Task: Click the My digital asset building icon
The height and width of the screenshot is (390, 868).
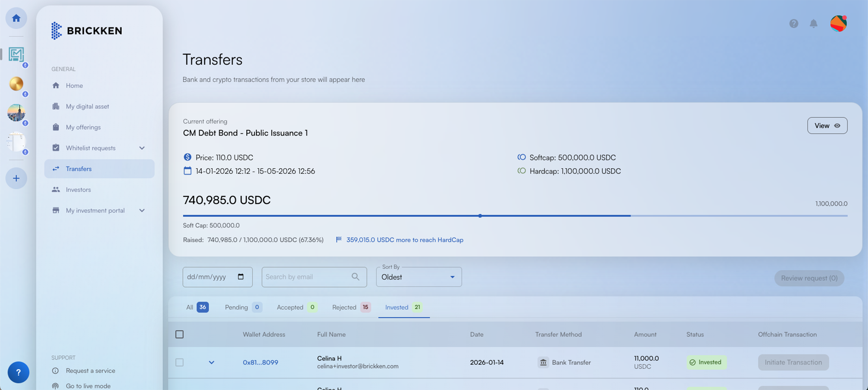Action: click(x=56, y=106)
